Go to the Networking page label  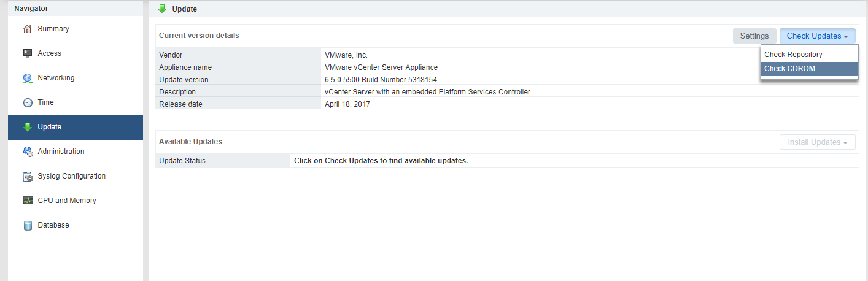point(56,78)
